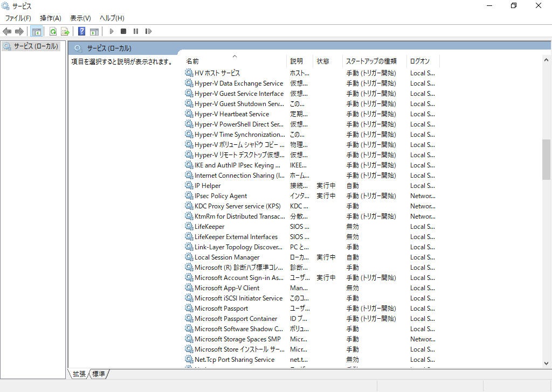Viewport: 552px width, 392px height.
Task: Select the LifeKeeper service row
Action: pyautogui.click(x=209, y=227)
